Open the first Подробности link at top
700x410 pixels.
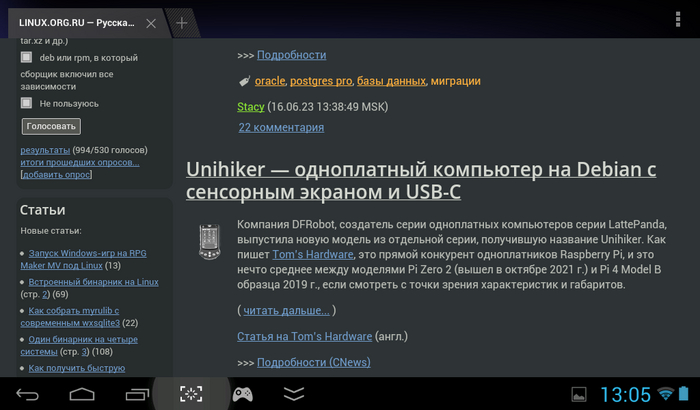click(x=292, y=55)
